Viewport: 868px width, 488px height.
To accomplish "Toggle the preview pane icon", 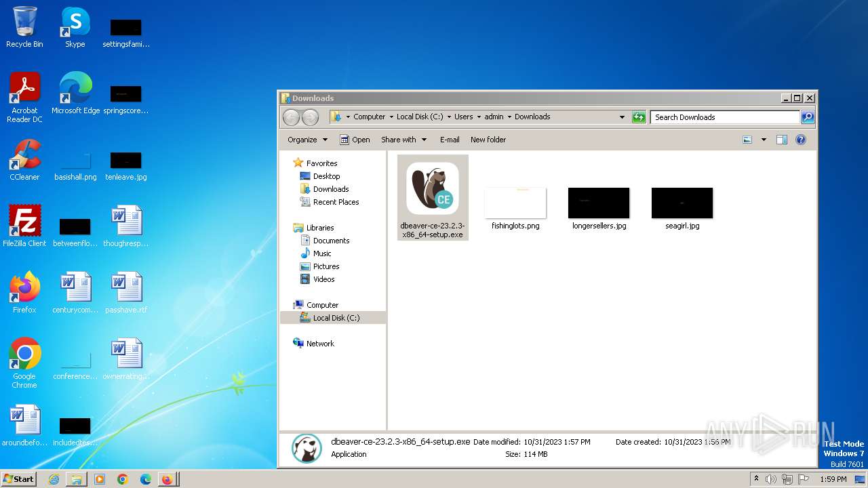I will (x=782, y=140).
